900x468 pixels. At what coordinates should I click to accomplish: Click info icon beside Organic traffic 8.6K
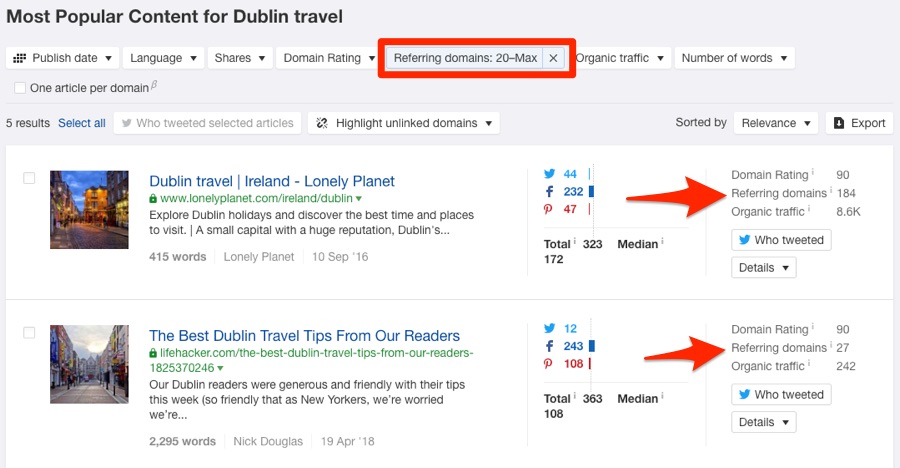tap(809, 208)
